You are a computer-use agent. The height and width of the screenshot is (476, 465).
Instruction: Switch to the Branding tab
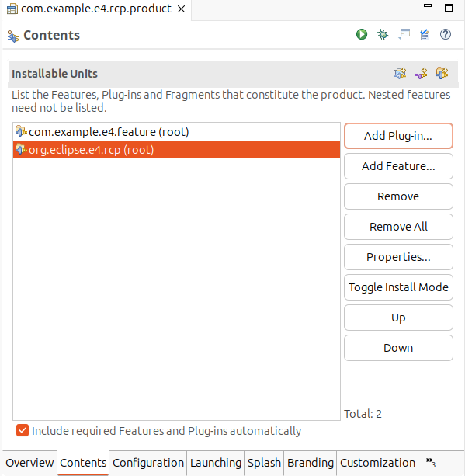[x=311, y=463]
